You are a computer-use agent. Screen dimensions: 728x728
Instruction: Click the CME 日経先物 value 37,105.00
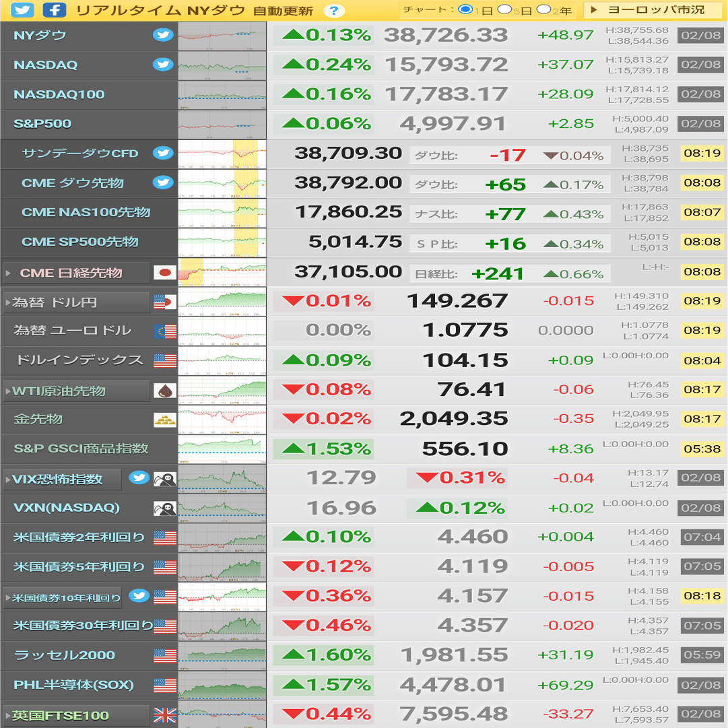coord(348,271)
